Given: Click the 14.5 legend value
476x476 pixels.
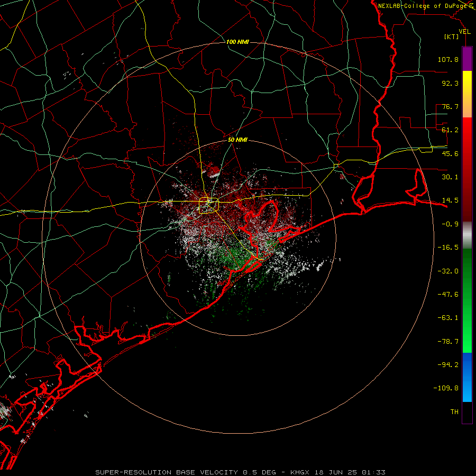Looking at the screenshot, I should 450,200.
